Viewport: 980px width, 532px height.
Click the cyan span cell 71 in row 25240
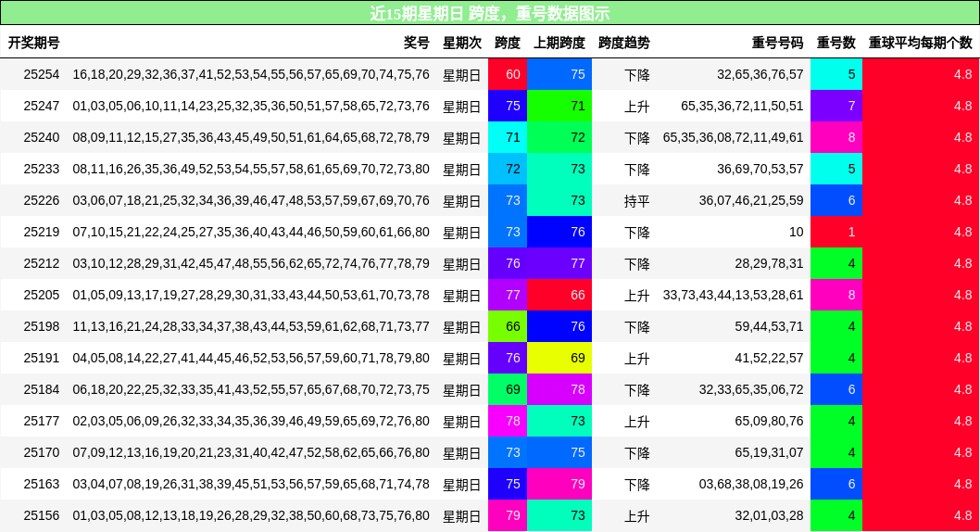[x=508, y=137]
